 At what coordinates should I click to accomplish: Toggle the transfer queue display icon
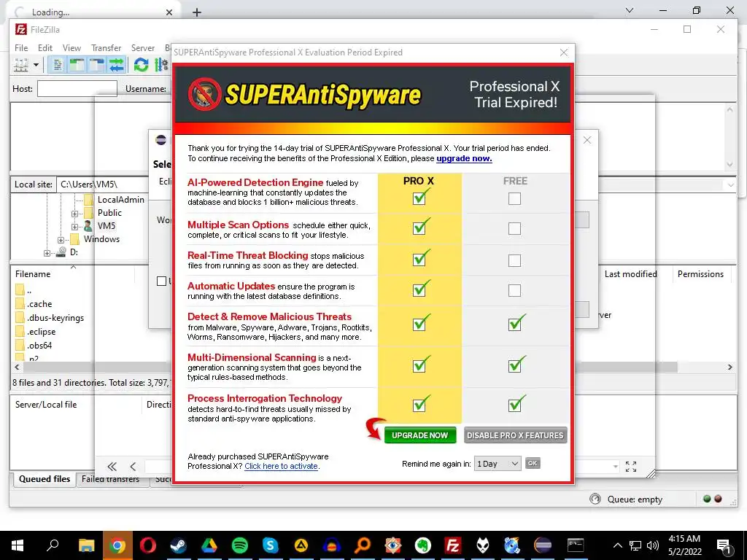(116, 65)
